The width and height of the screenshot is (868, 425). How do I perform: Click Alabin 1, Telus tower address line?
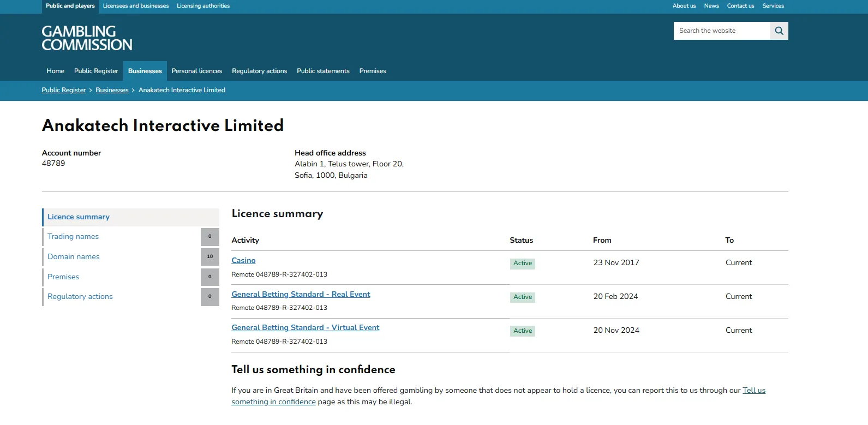coord(349,164)
